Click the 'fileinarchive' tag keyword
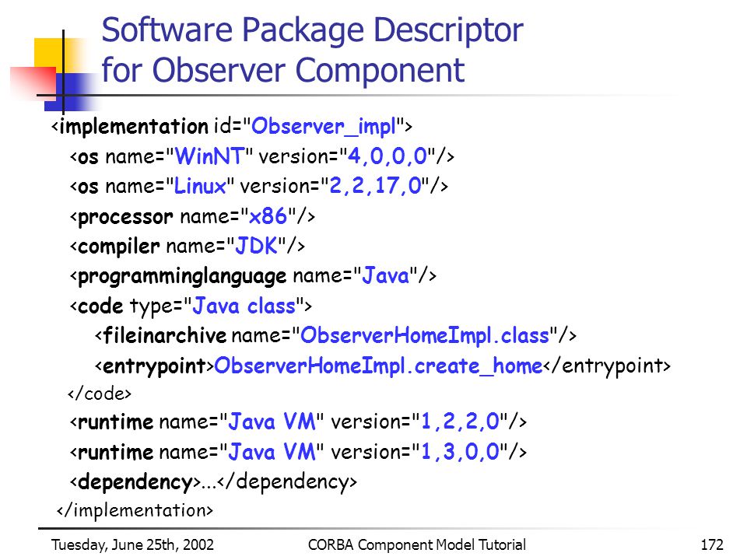The height and width of the screenshot is (560, 747). (164, 335)
